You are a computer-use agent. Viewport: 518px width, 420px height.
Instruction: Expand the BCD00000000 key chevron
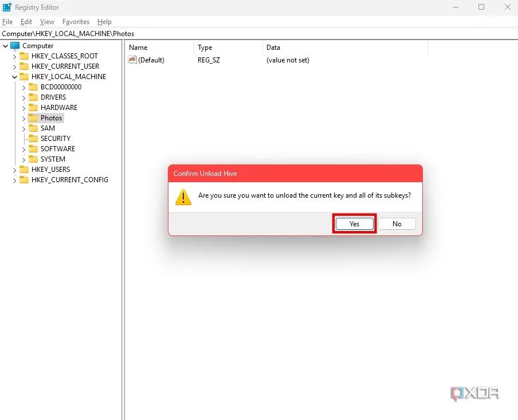click(x=24, y=88)
